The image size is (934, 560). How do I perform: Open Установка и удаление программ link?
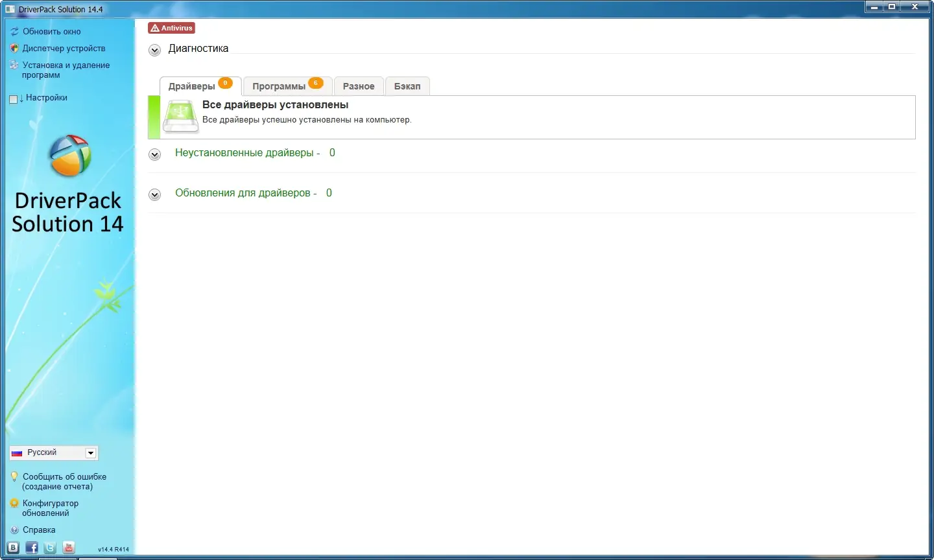pos(66,70)
